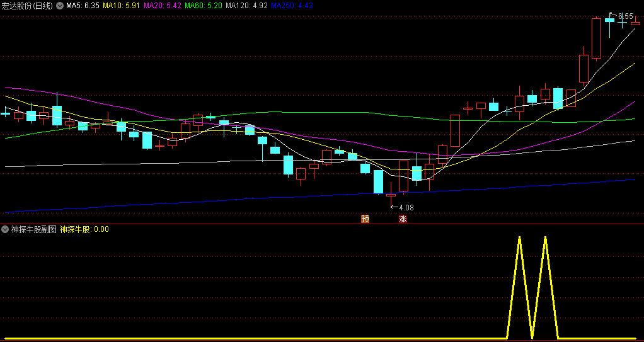Viewport: 644px width, 342px height.
Task: Click the 宏达股份(日线) chart title
Action: (x=28, y=6)
